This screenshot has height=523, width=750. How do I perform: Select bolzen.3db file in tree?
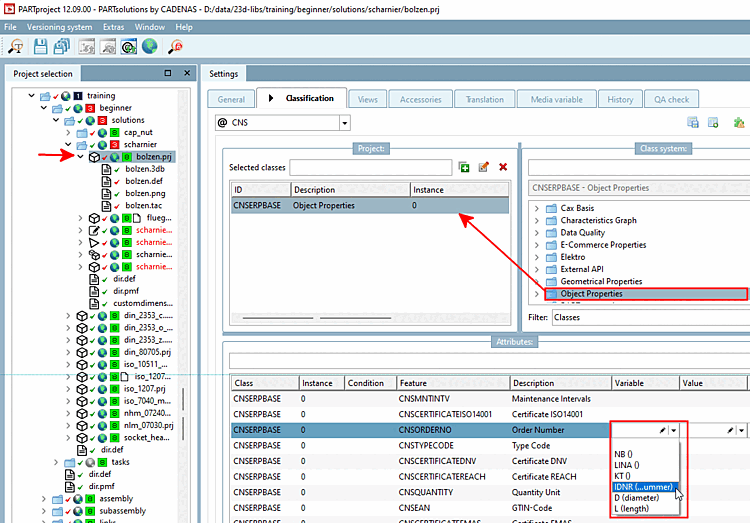[x=143, y=170]
